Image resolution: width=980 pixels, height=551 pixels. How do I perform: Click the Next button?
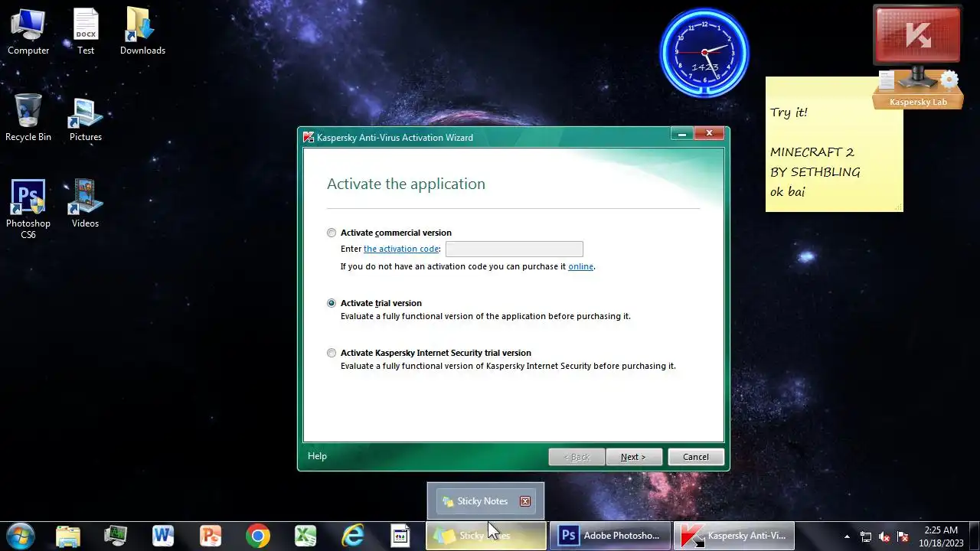[x=633, y=457]
